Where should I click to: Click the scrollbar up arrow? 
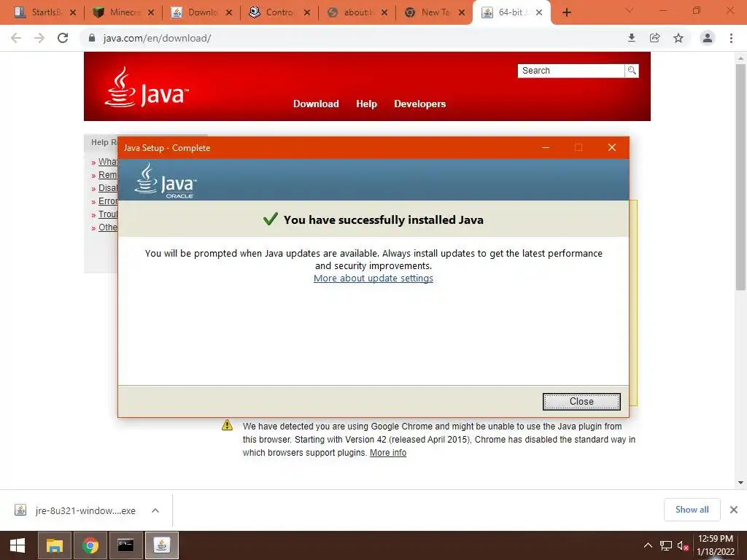[740, 58]
